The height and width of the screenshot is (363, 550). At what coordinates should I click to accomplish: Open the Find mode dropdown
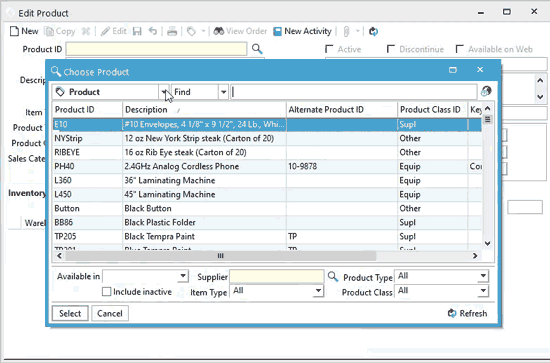point(223,92)
